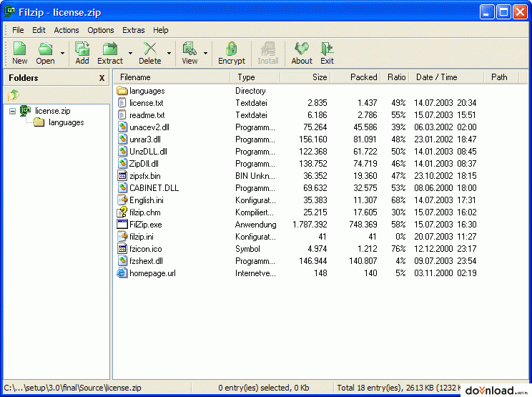This screenshot has height=397, width=532.
Task: Click the Filzip title bar app icon
Action: [10, 11]
